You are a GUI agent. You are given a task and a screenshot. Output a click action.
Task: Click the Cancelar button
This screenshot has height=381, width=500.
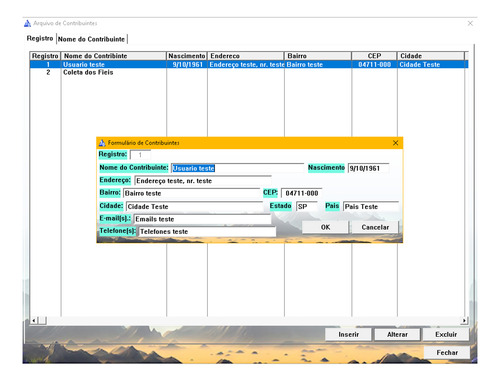(x=375, y=227)
